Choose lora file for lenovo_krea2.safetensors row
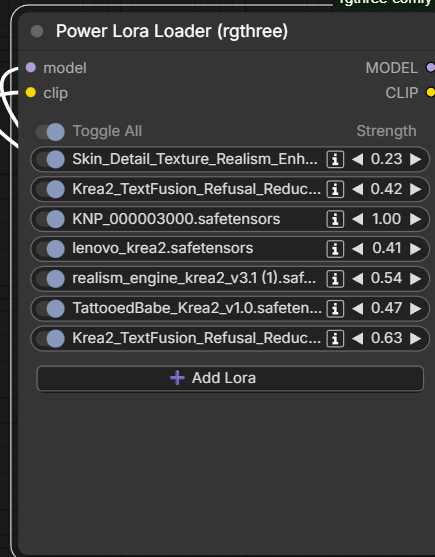This screenshot has width=435, height=557. 163,248
